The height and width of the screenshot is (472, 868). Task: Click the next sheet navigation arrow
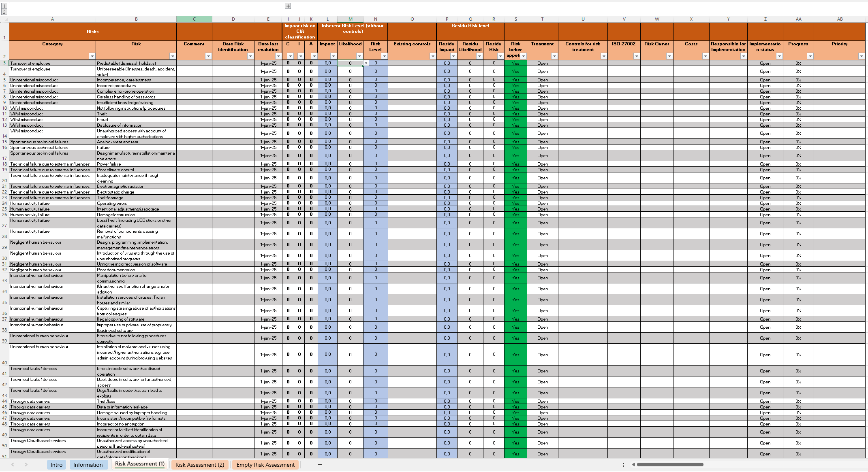point(26,465)
